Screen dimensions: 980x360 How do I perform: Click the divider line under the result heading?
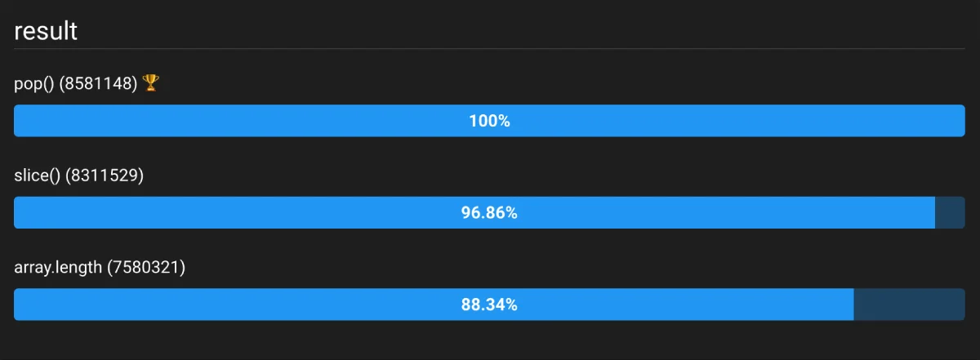click(490, 49)
